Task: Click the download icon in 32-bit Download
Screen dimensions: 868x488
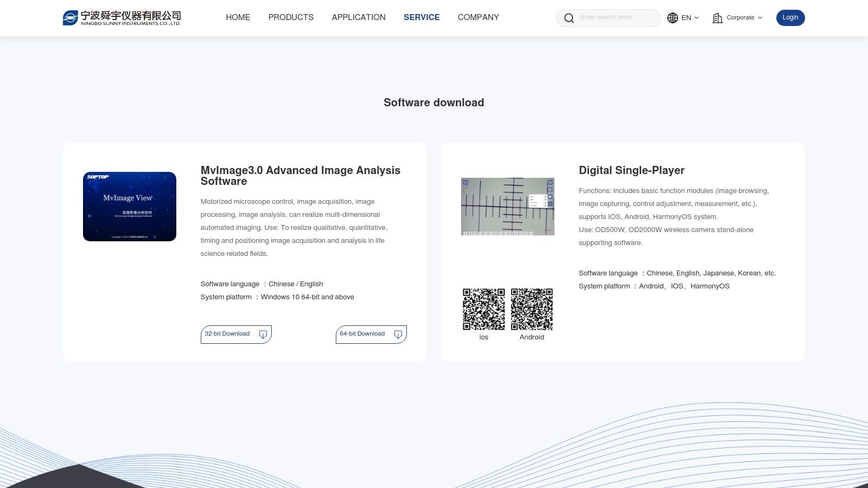Action: click(x=263, y=335)
